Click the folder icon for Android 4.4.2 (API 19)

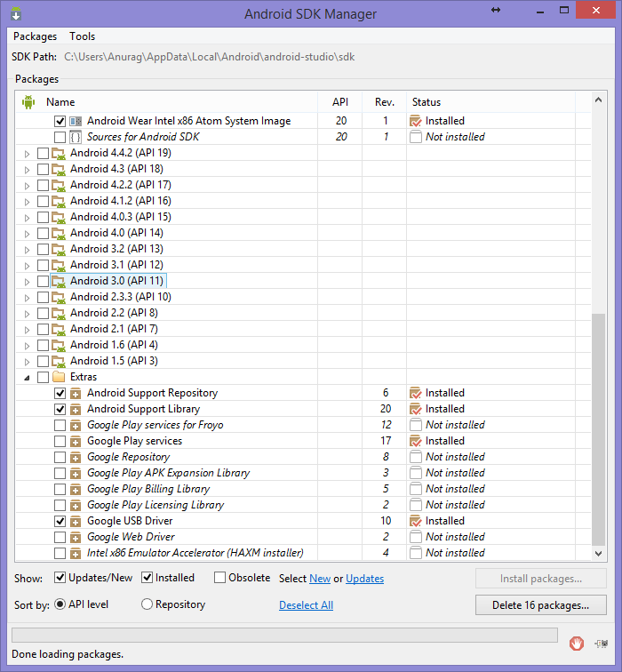pos(59,154)
